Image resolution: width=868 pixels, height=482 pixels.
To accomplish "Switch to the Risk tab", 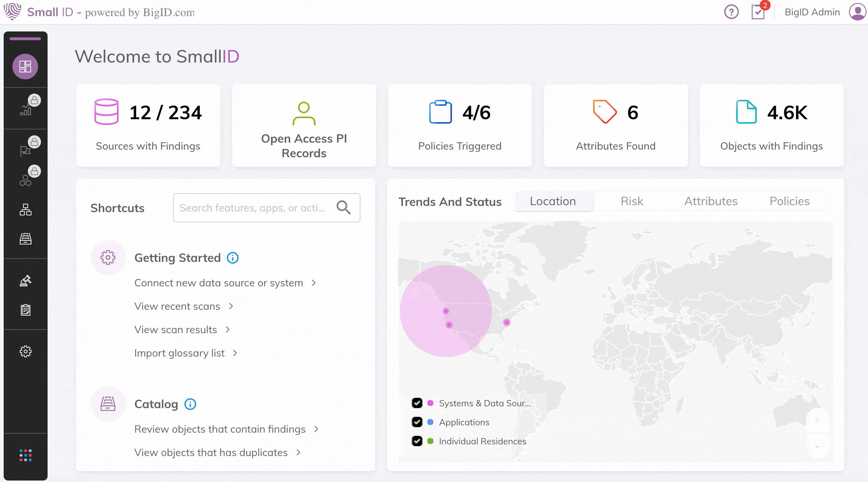I will [632, 201].
